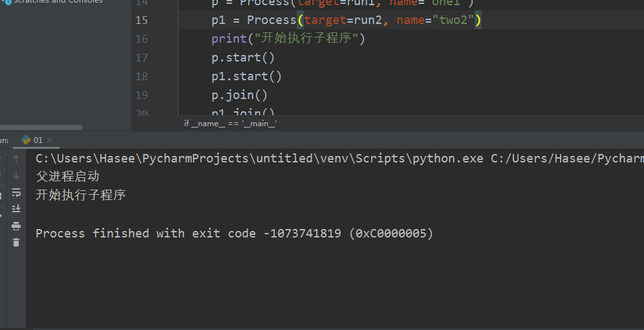
Task: Click the python.exe path in console output
Action: pyautogui.click(x=259, y=159)
